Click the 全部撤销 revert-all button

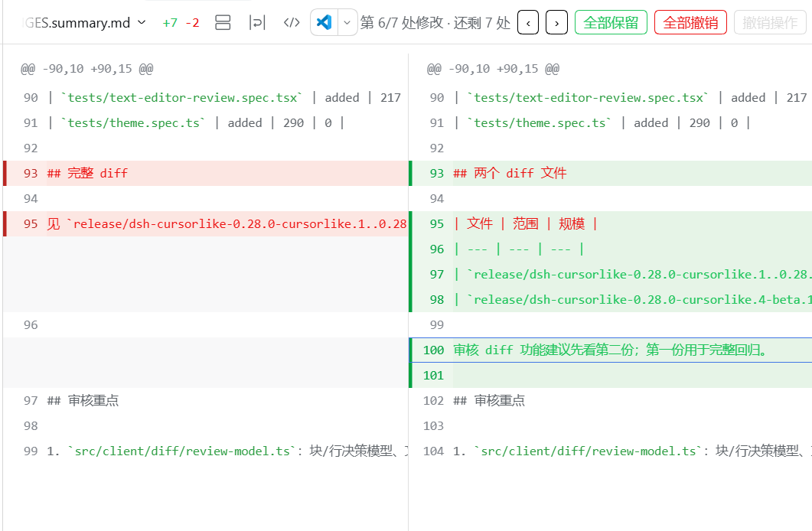[690, 22]
